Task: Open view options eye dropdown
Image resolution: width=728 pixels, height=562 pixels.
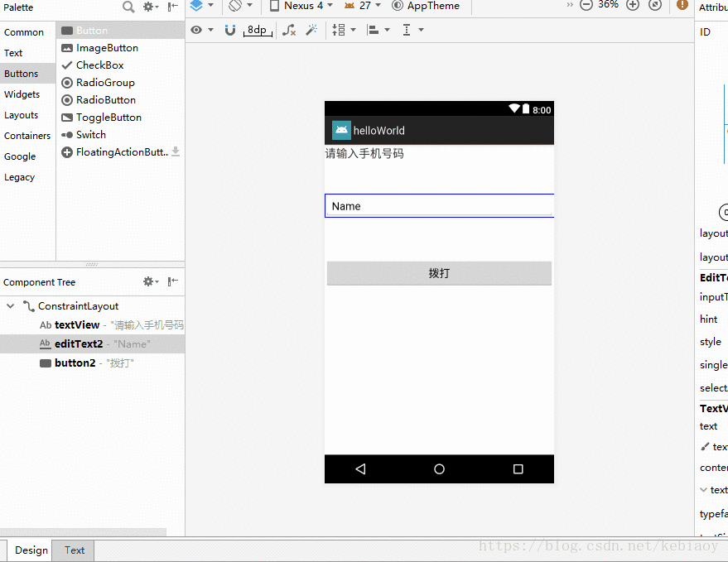Action: pyautogui.click(x=202, y=30)
